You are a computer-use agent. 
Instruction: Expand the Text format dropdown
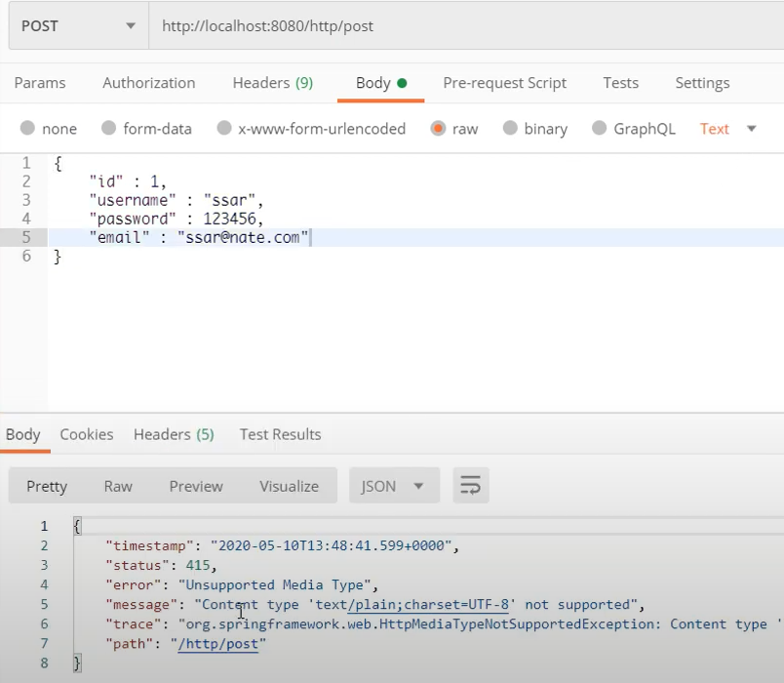728,129
